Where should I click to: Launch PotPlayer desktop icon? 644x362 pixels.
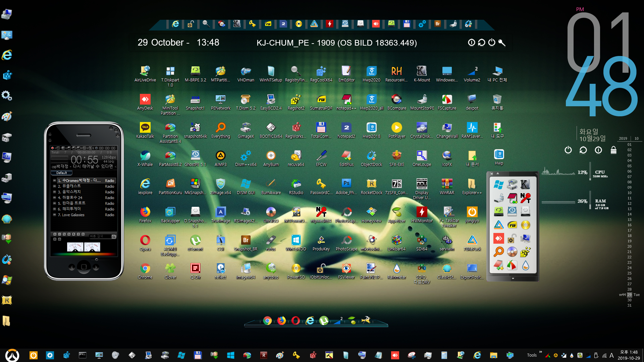click(x=396, y=130)
